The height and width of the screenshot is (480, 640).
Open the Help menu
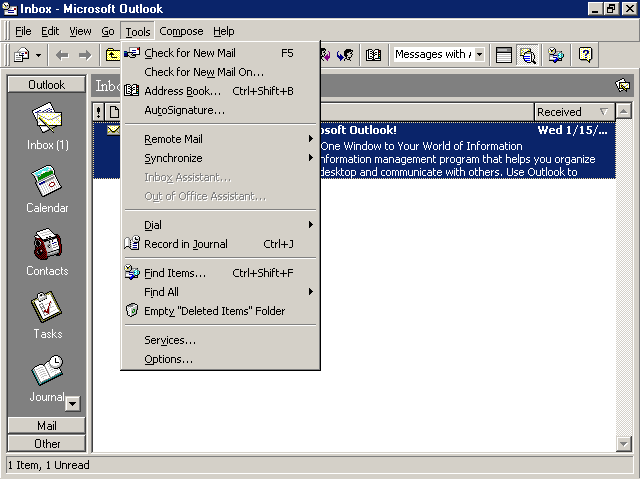pyautogui.click(x=223, y=31)
